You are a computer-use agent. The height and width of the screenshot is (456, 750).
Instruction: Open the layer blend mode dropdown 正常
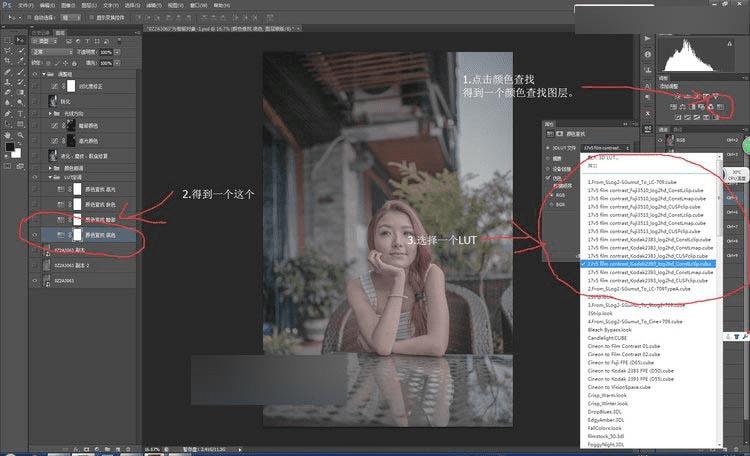pos(51,52)
